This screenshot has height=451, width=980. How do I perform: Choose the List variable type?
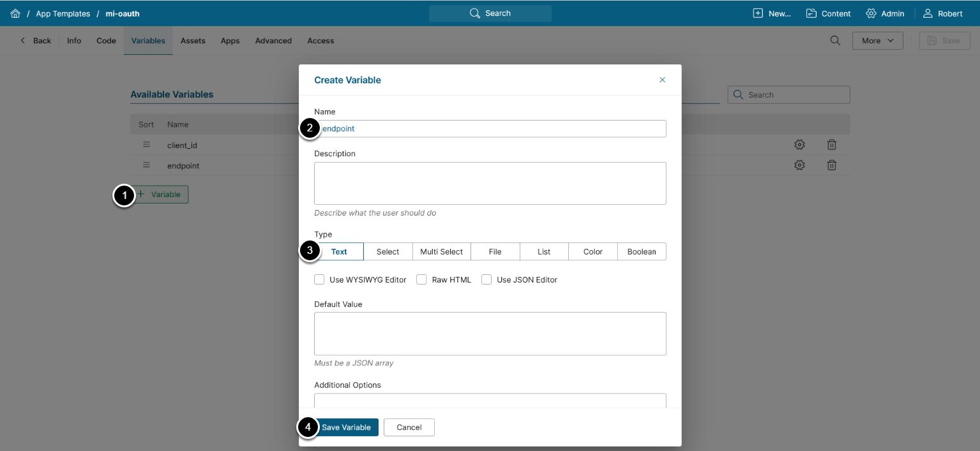coord(544,252)
